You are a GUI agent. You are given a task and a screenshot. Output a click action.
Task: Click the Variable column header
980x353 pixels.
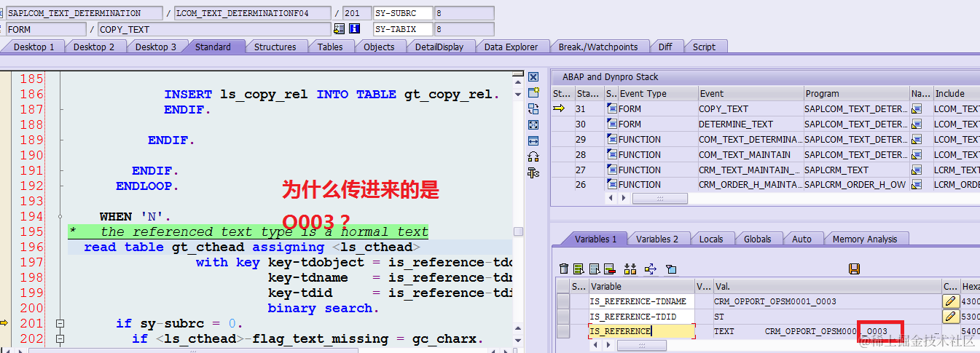tap(641, 286)
